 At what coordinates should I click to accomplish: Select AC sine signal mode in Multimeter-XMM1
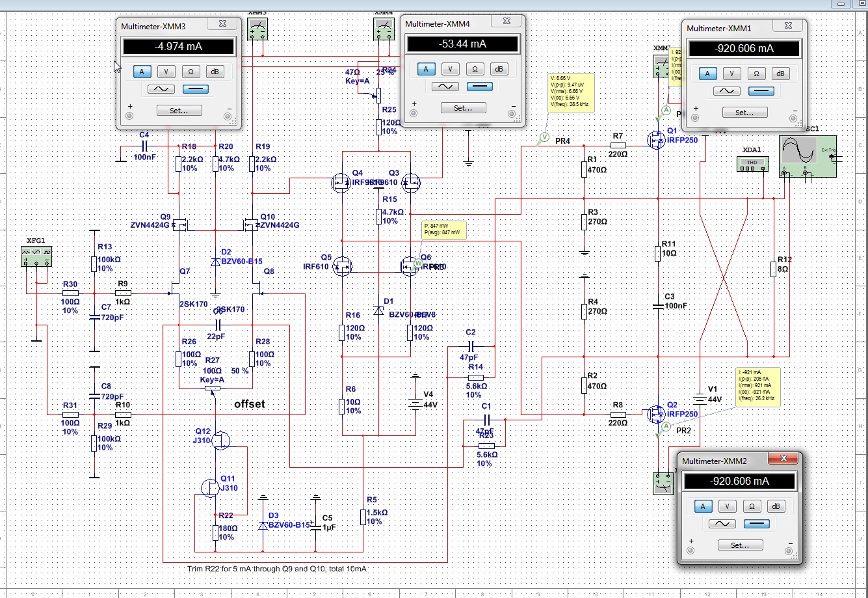coord(726,92)
